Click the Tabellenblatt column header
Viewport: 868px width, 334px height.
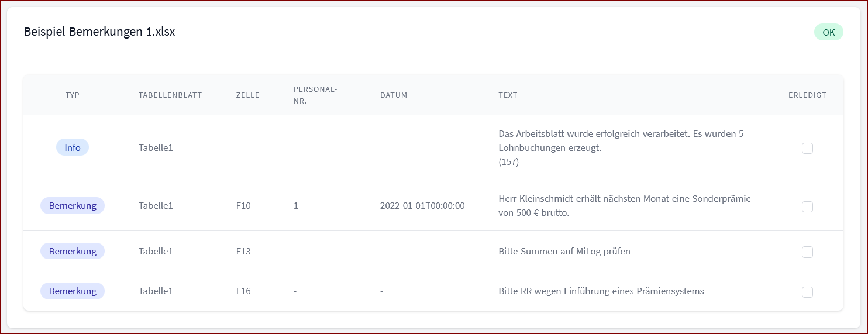point(170,95)
